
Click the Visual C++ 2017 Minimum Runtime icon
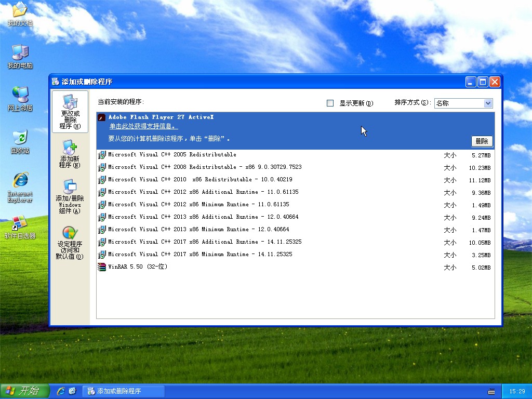point(102,255)
